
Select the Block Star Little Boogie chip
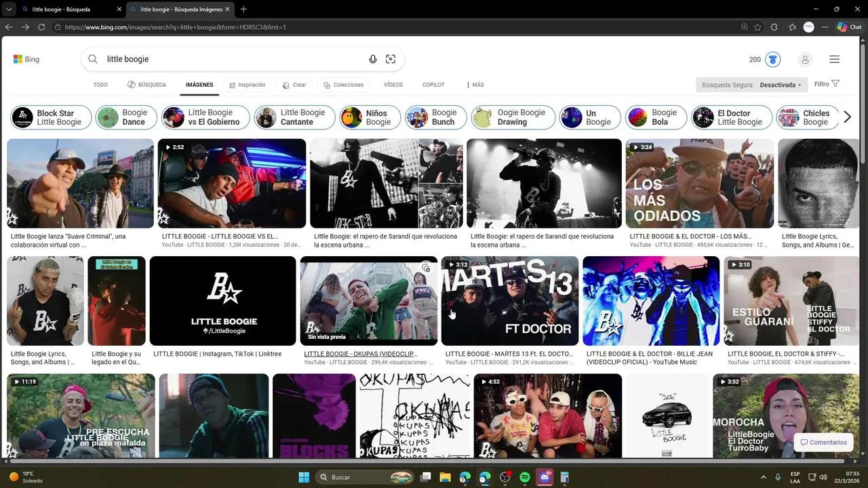tap(51, 117)
